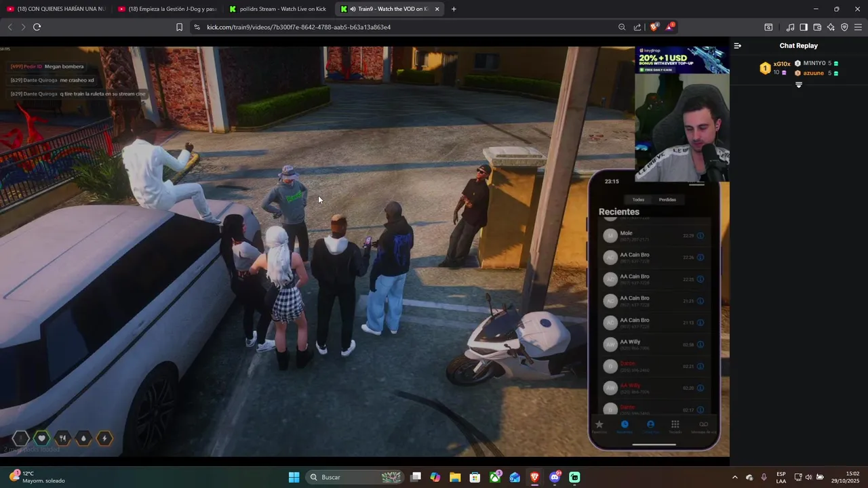This screenshot has height=488, width=868.
Task: Go forward in browser history
Action: click(23, 27)
